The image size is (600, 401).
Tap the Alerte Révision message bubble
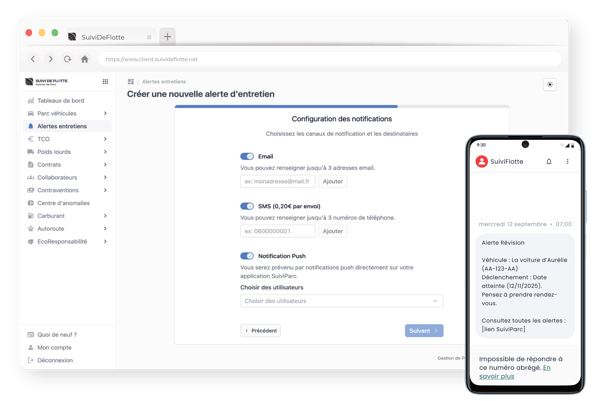point(525,286)
